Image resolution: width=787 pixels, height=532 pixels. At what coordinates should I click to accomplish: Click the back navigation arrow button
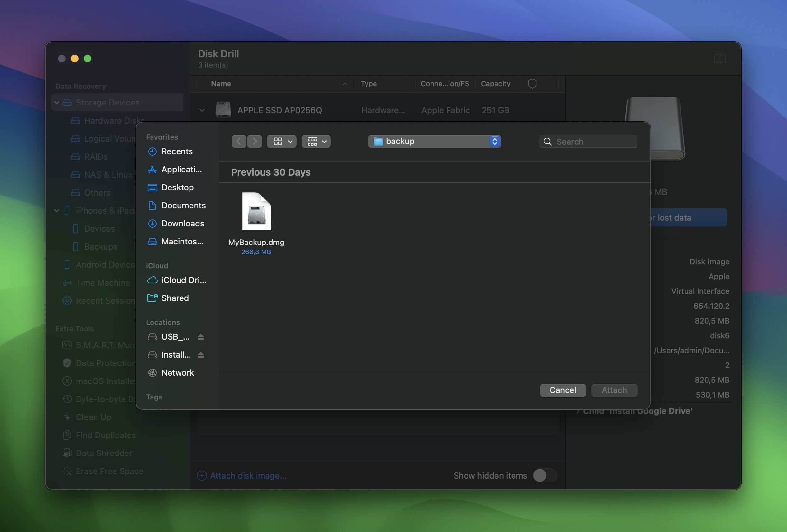coord(238,141)
